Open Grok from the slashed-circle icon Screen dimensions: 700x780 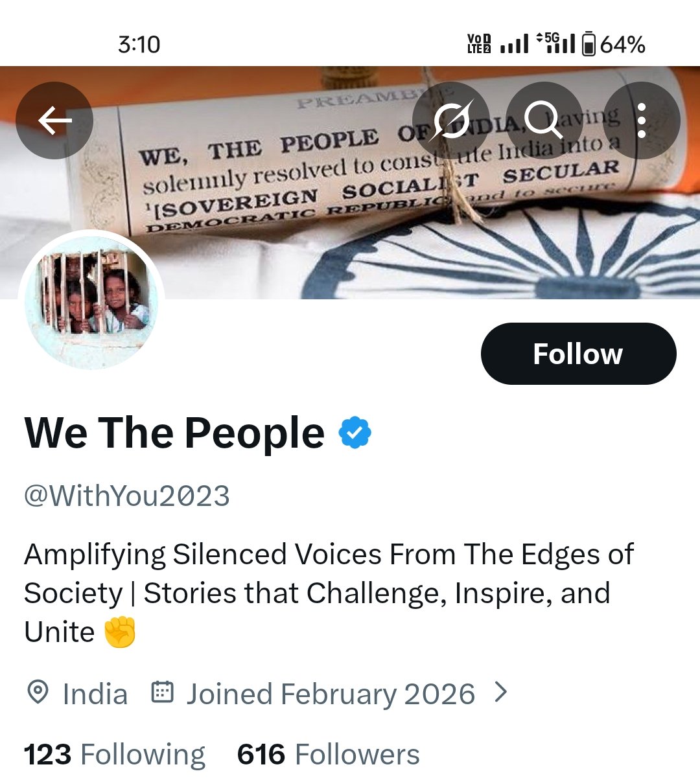click(451, 120)
